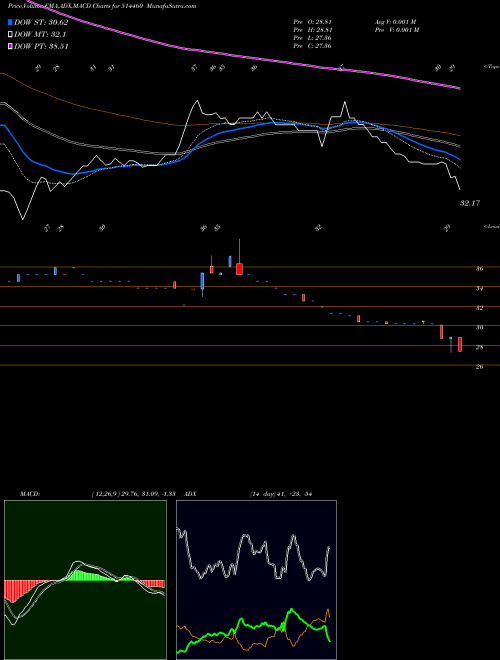Click the 'Pre V: 0.001 M' value
This screenshot has width=500, height=660.
(396, 30)
